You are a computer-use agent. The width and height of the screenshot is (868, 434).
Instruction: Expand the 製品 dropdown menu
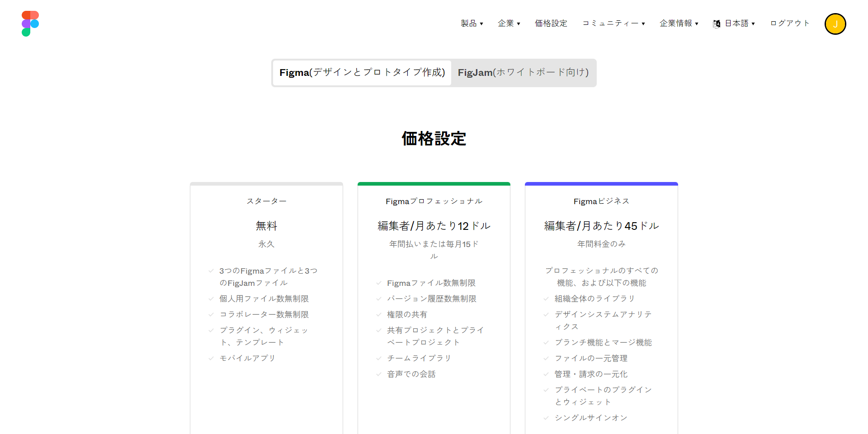tap(472, 23)
